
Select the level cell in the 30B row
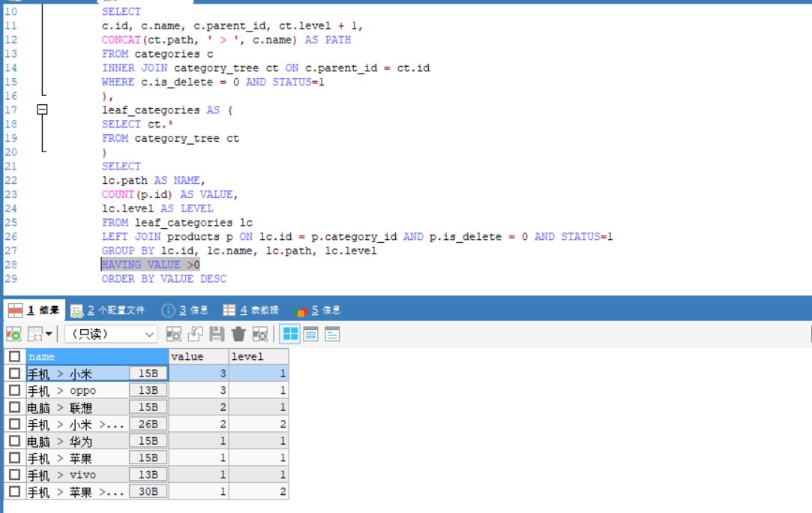[x=259, y=491]
